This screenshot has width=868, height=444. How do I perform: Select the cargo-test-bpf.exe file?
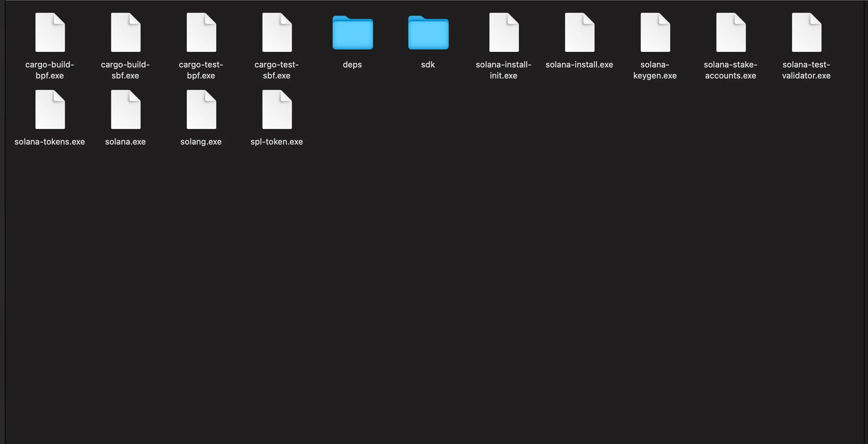pos(201,32)
